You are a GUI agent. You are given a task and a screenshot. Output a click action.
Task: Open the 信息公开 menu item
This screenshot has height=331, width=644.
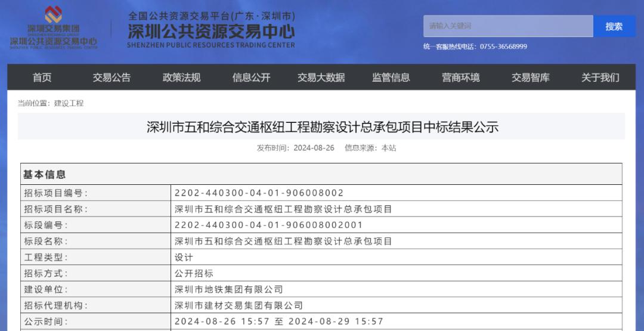[x=252, y=77]
